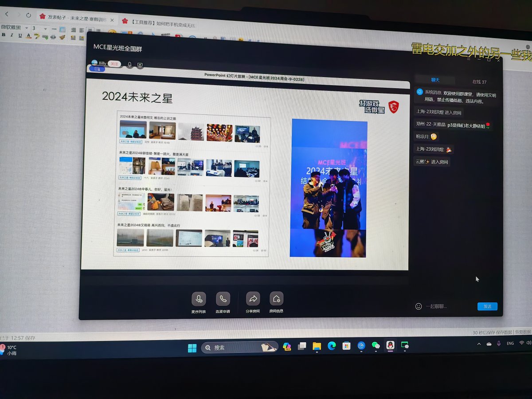The width and height of the screenshot is (532, 399).
Task: Switch to the 在线 37 tab
Action: pos(479,82)
